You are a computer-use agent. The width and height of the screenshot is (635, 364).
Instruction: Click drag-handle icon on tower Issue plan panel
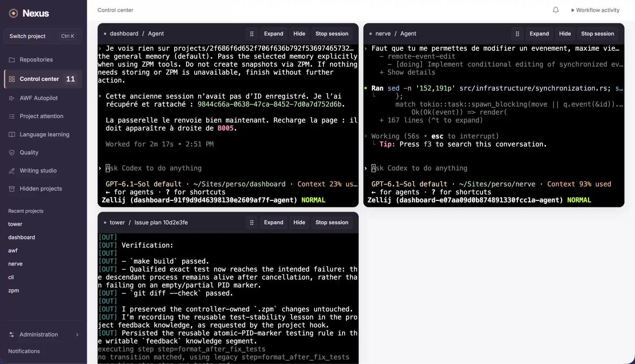[252, 222]
